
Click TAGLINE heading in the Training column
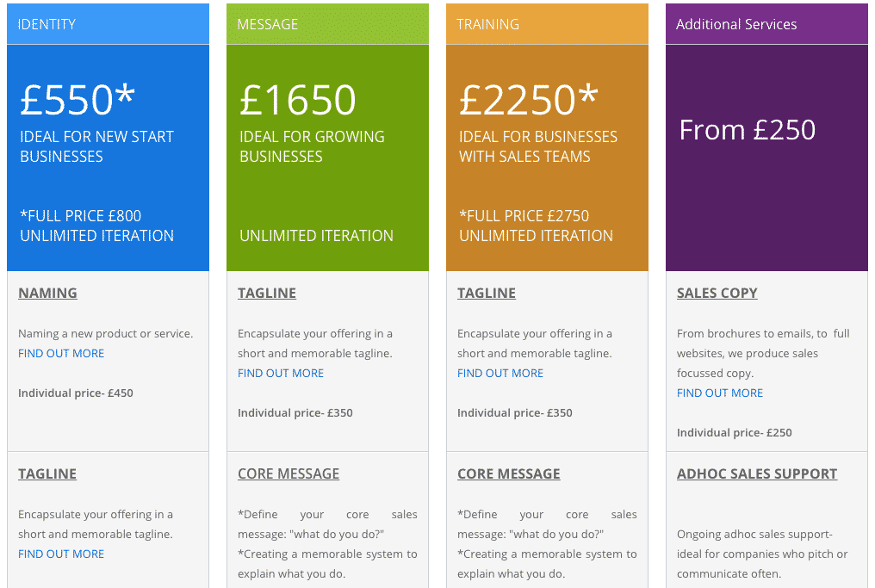click(x=487, y=293)
